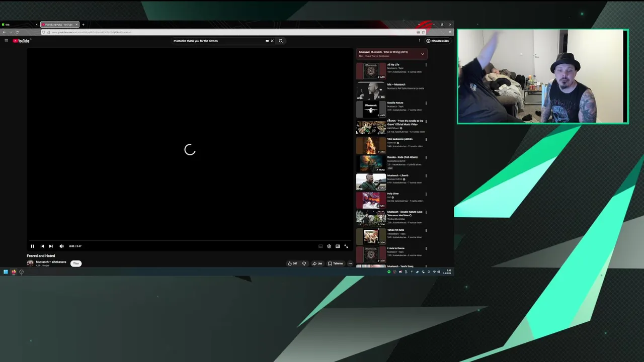The width and height of the screenshot is (644, 362).
Task: Click the Tilaa subscribe button
Action: click(x=76, y=263)
